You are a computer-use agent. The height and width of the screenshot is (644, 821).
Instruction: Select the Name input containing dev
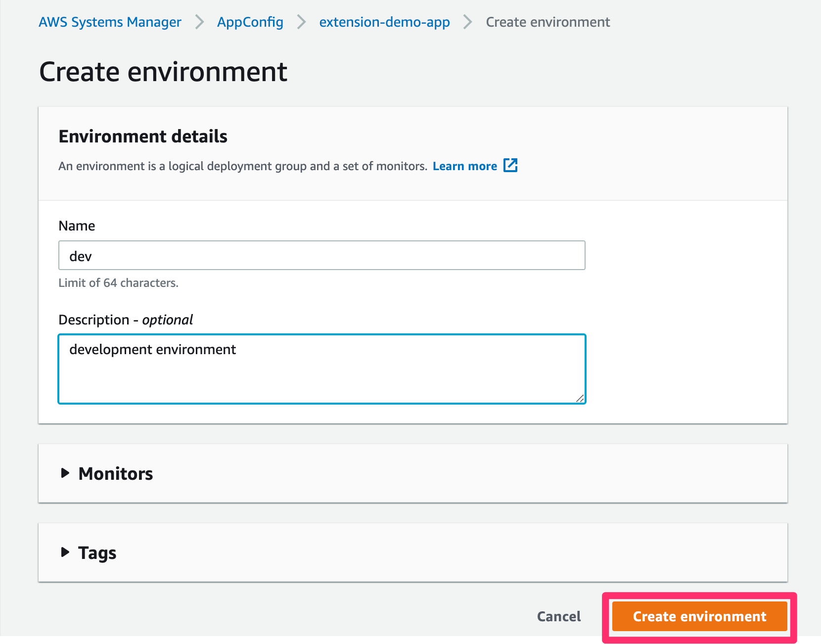pyautogui.click(x=321, y=256)
